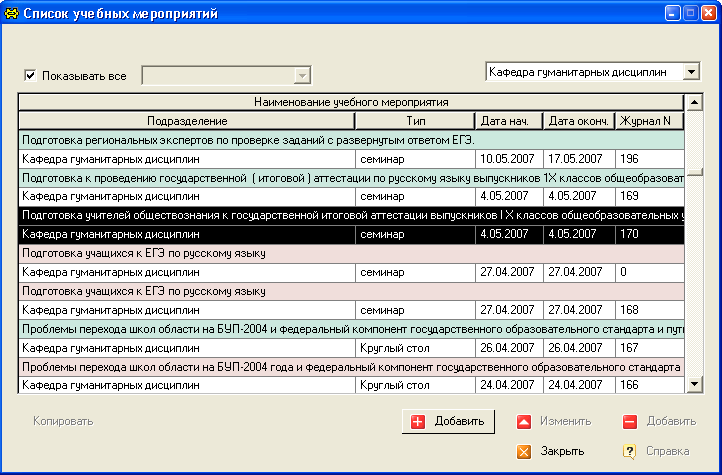This screenshot has height=475, width=722.
Task: Select the Круглый стол row dated 26.04.2007
Action: pyautogui.click(x=350, y=348)
